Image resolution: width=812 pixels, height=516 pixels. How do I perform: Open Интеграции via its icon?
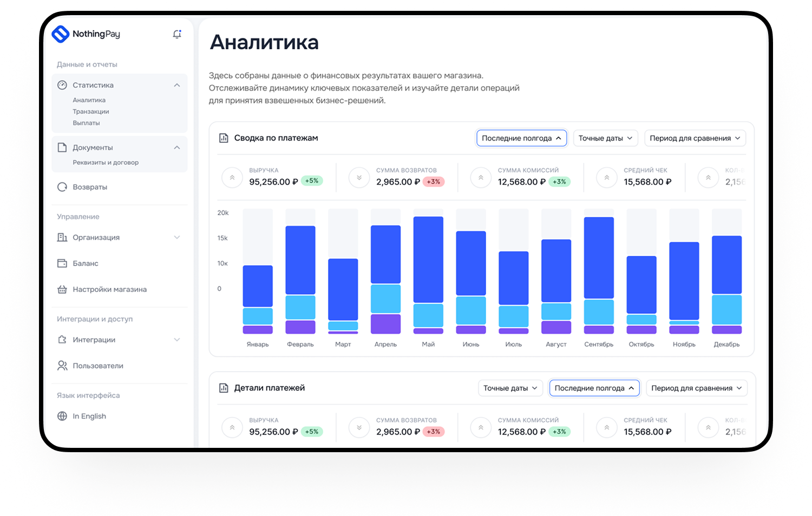tap(63, 339)
